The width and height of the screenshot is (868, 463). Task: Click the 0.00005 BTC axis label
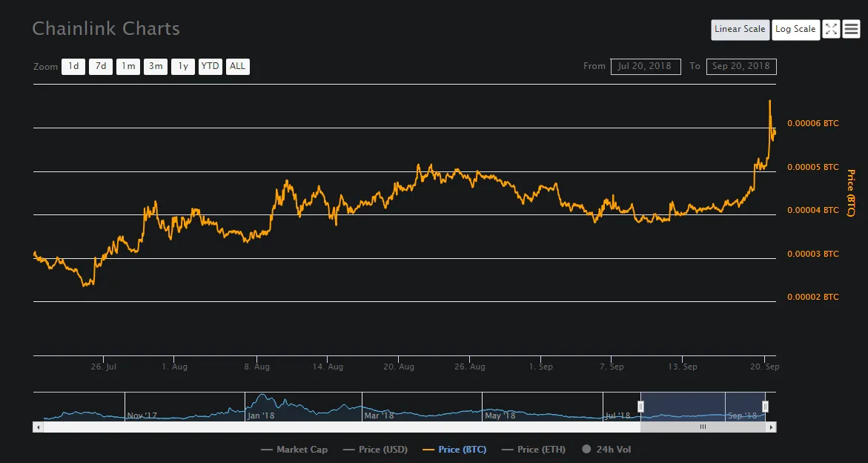point(813,167)
